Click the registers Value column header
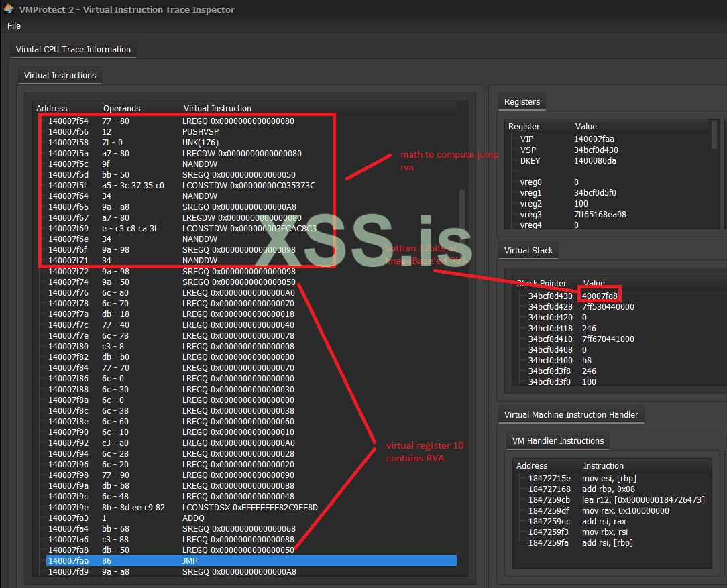The height and width of the screenshot is (588, 727). click(586, 127)
